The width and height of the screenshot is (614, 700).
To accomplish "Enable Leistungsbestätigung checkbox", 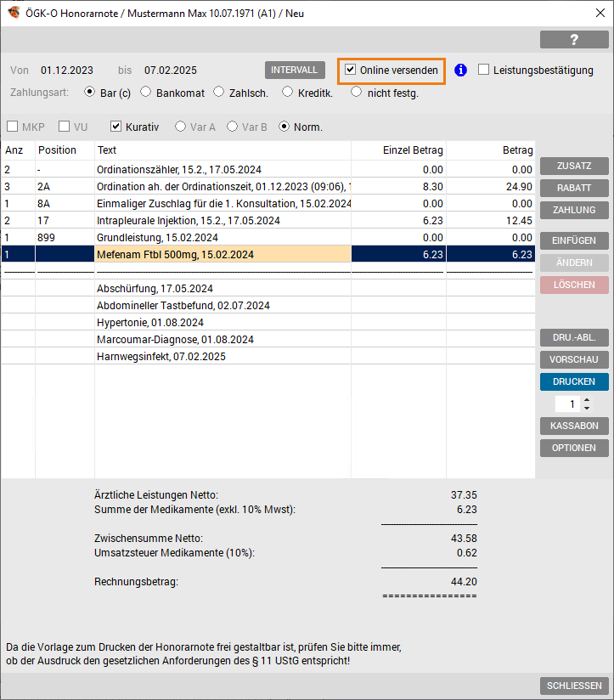I will (483, 70).
